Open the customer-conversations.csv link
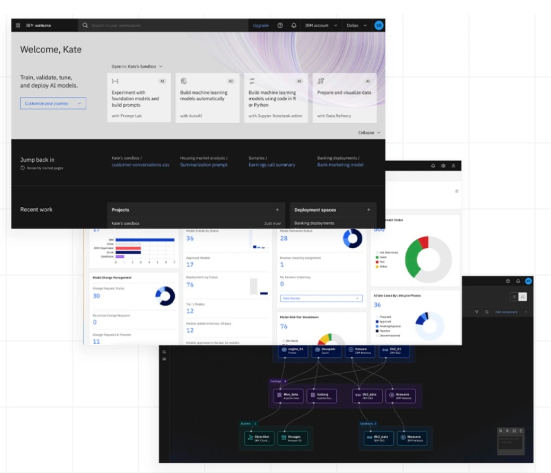The image size is (551, 473). pos(141,165)
